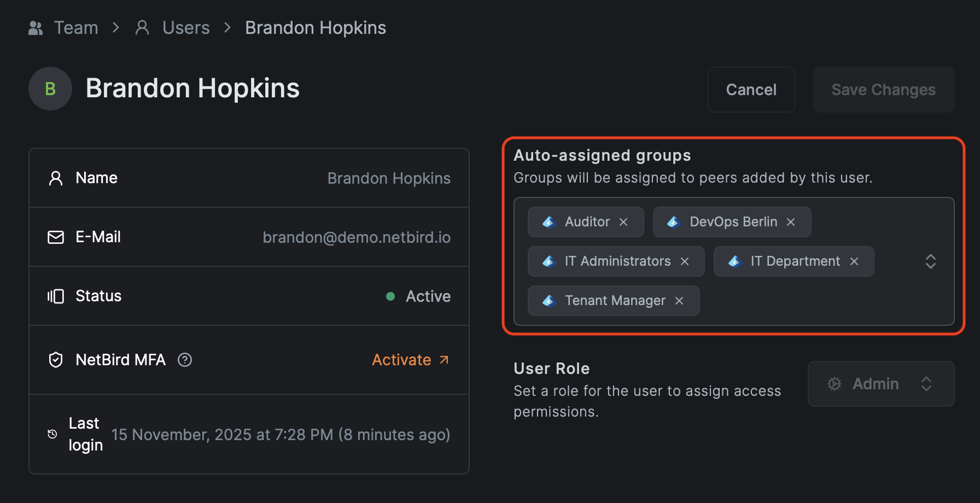Click the group icon on the Auditor chip
This screenshot has height=503, width=980.
[x=549, y=221]
